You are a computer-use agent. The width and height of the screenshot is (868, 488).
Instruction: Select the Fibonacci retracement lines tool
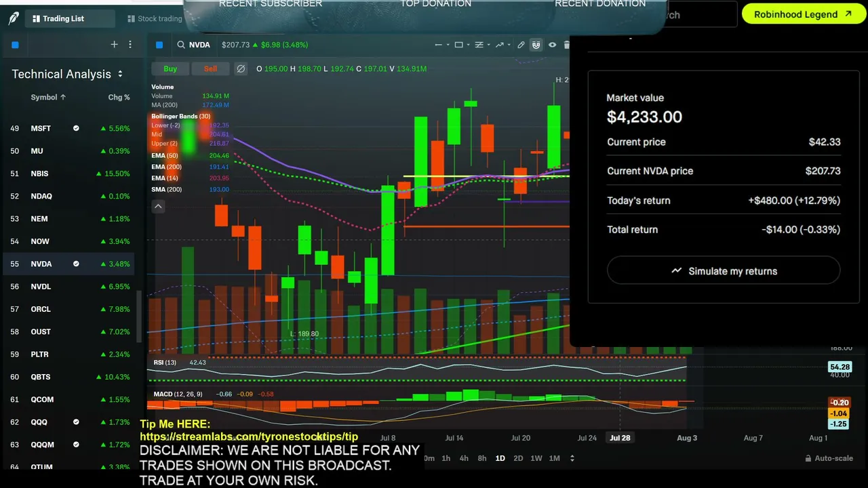click(479, 45)
